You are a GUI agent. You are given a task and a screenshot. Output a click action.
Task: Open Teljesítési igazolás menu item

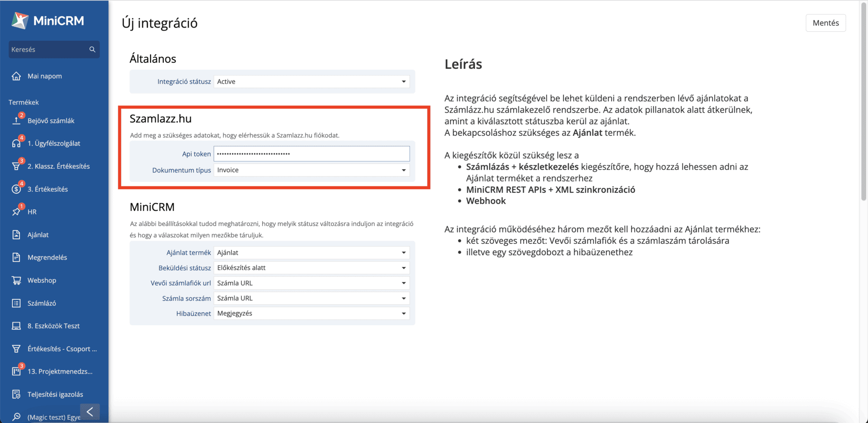tap(55, 394)
